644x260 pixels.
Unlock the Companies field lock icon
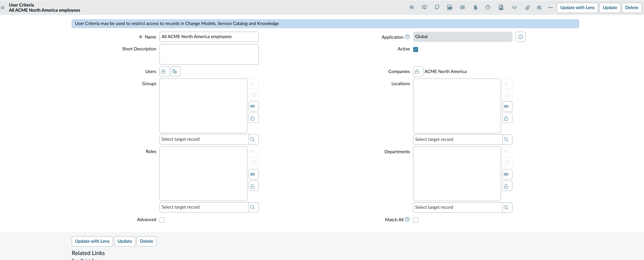418,71
